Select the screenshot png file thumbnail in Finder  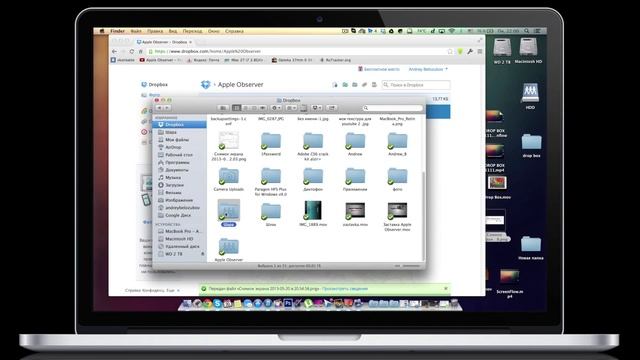tap(229, 141)
